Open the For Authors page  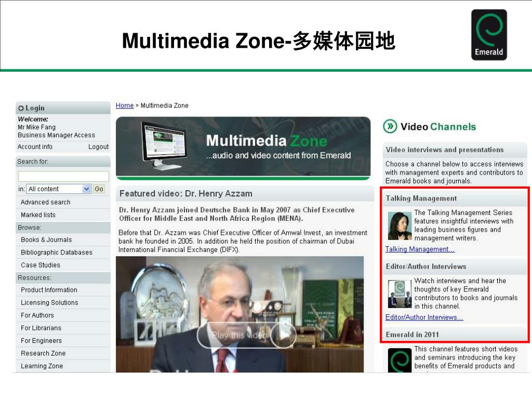coord(37,315)
